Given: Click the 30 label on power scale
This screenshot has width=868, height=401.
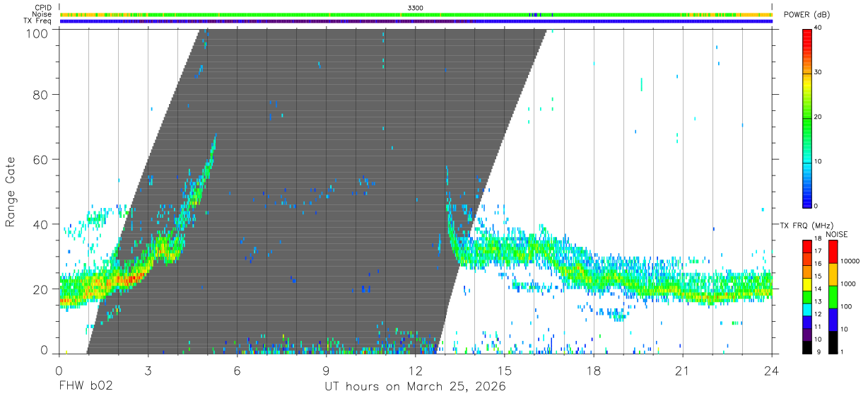Looking at the screenshot, I should click(x=819, y=73).
